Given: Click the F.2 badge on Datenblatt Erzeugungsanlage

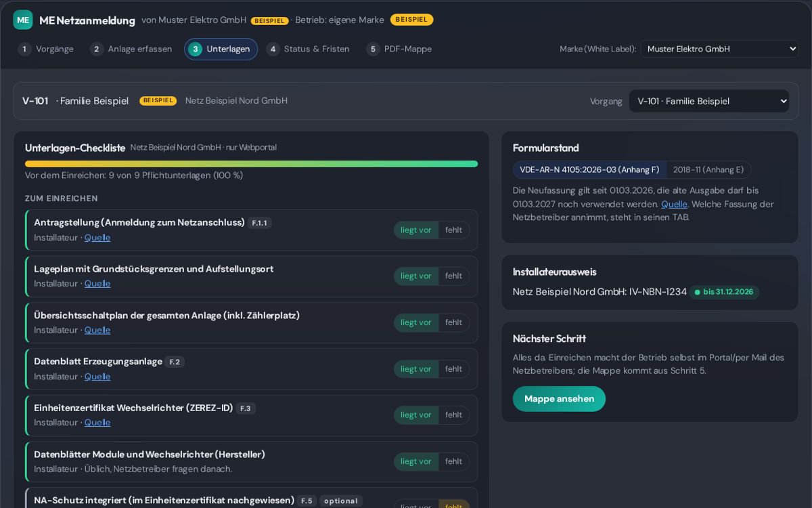Looking at the screenshot, I should click(175, 362).
